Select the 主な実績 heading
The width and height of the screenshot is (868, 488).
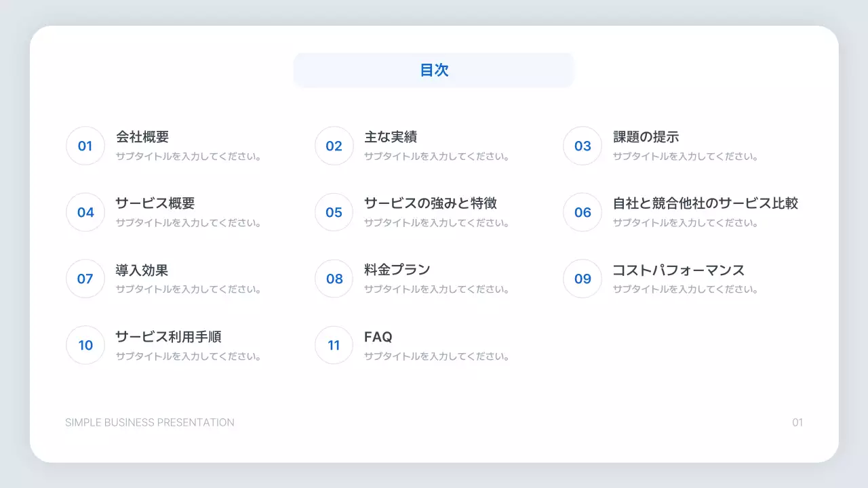pos(391,136)
